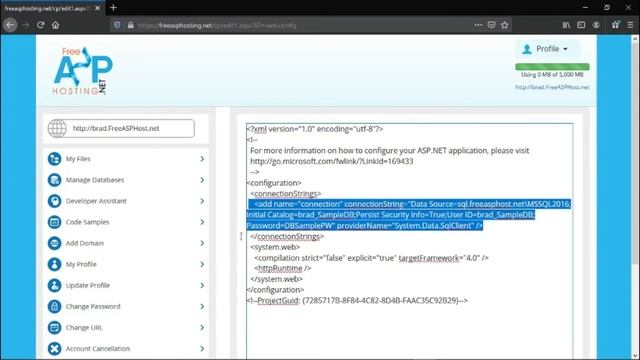Click the storage usage progress bar

[552, 67]
